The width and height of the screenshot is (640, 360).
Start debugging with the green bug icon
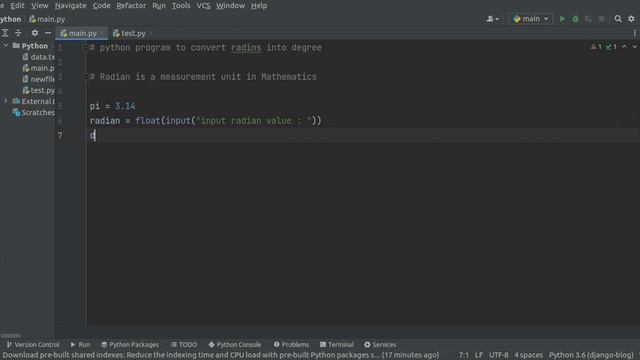(x=575, y=19)
